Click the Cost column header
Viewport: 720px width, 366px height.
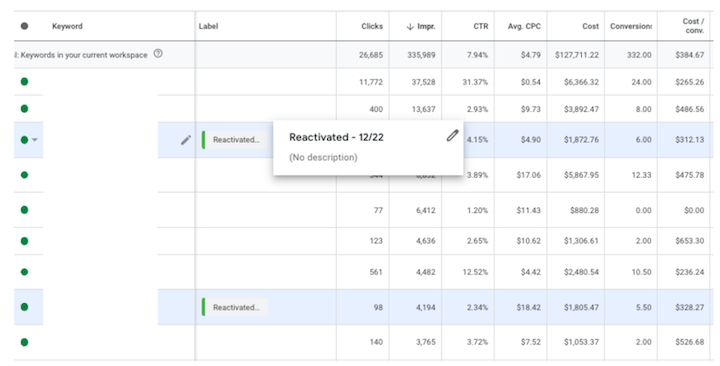(x=591, y=26)
